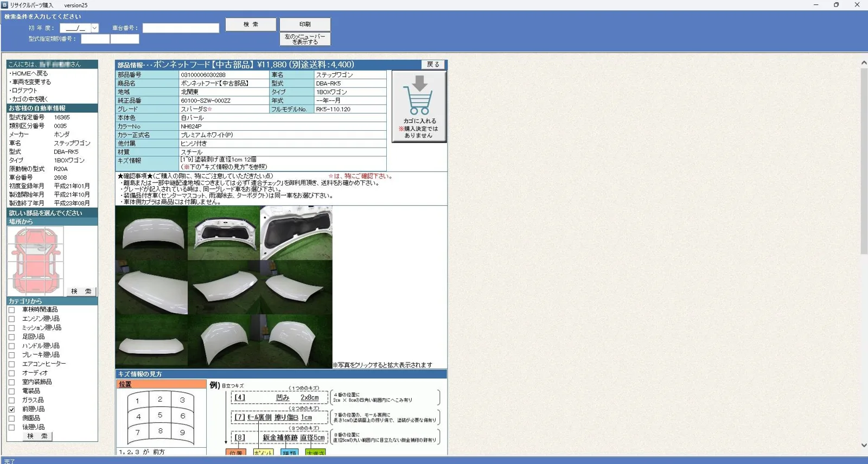Click the 戻る back button

click(433, 65)
